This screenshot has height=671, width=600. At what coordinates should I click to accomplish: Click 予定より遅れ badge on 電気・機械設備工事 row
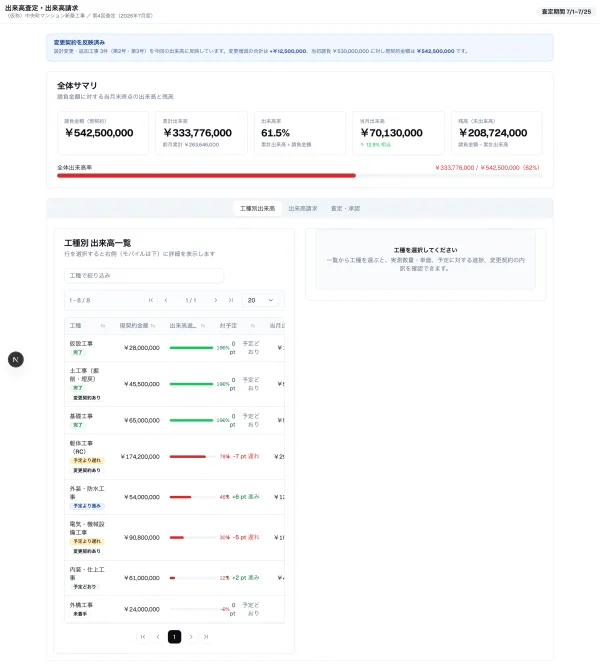(x=87, y=541)
